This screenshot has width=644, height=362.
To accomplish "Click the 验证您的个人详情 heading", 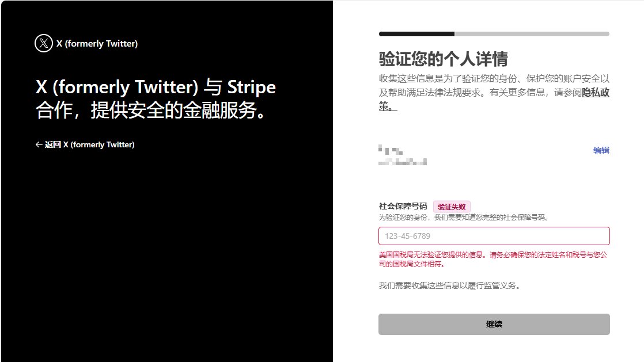I will [x=443, y=59].
